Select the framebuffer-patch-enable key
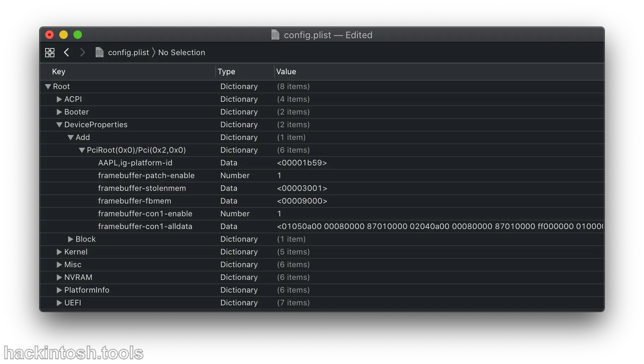 tap(147, 176)
